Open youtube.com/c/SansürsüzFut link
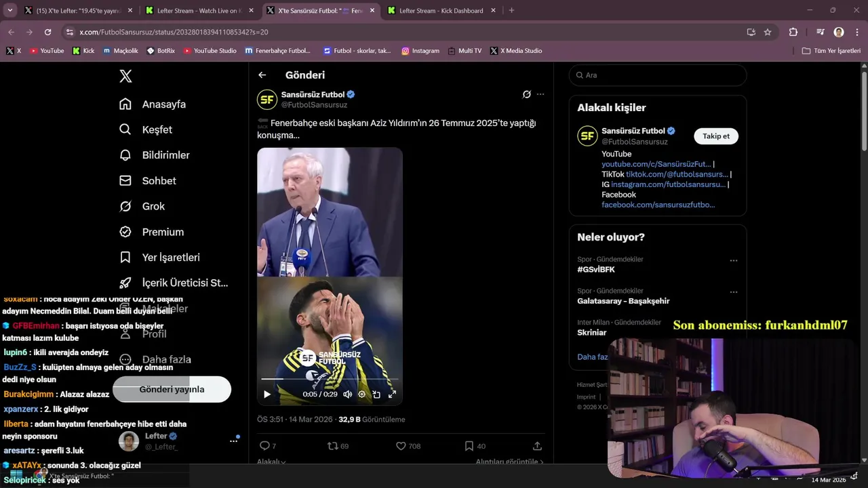Image resolution: width=868 pixels, height=488 pixels. 656,164
